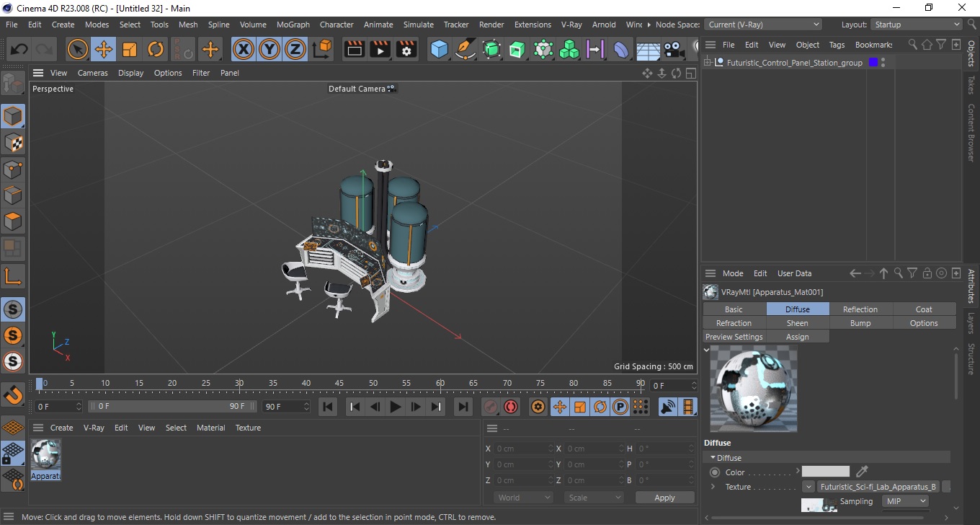Open the Spline Pen tool
The height and width of the screenshot is (525, 980).
click(465, 49)
